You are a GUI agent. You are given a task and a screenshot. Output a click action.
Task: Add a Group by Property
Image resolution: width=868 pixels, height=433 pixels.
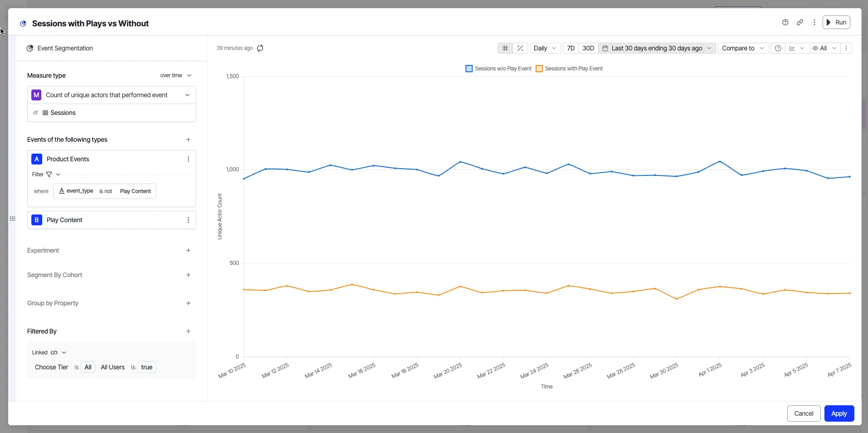[x=188, y=303]
